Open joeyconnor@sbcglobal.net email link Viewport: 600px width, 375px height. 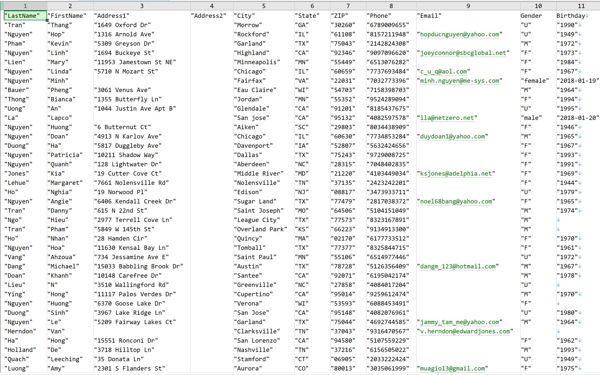pyautogui.click(x=463, y=53)
